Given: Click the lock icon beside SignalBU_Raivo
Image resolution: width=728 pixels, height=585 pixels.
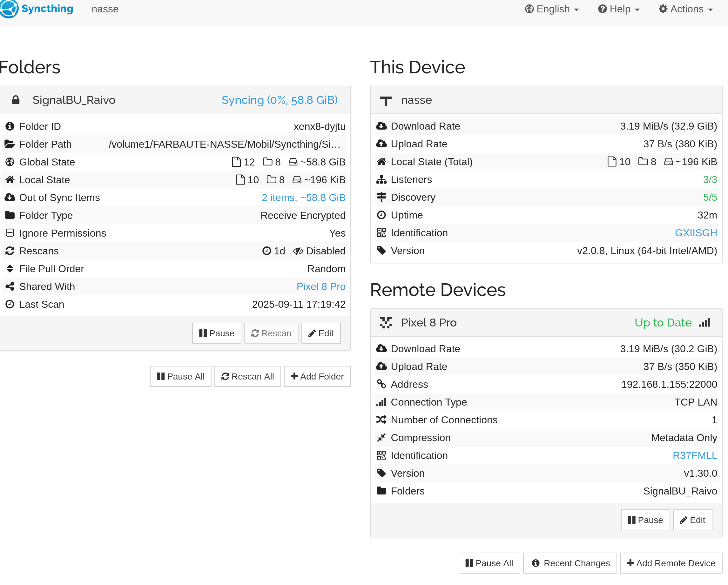Looking at the screenshot, I should 16,100.
